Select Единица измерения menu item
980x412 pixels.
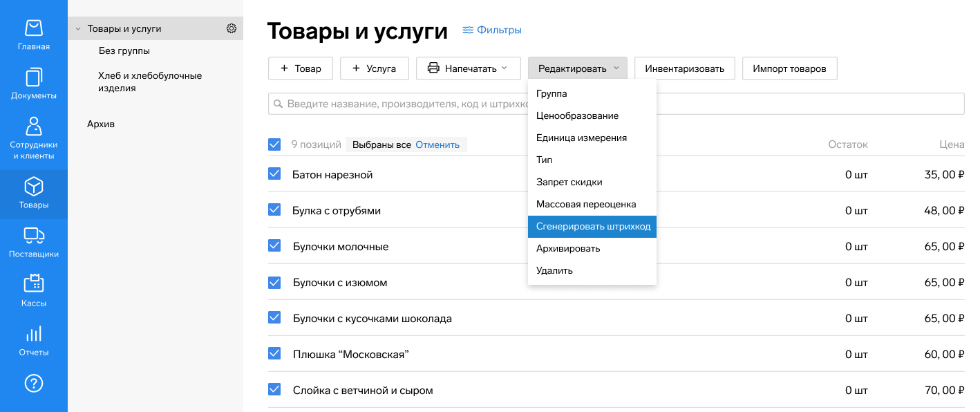click(592, 138)
